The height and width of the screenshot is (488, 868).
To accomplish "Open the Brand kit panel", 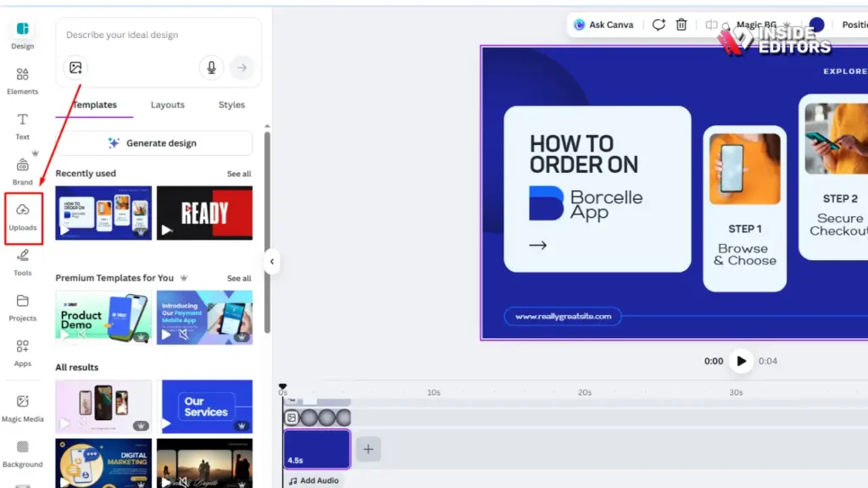I will [x=22, y=171].
